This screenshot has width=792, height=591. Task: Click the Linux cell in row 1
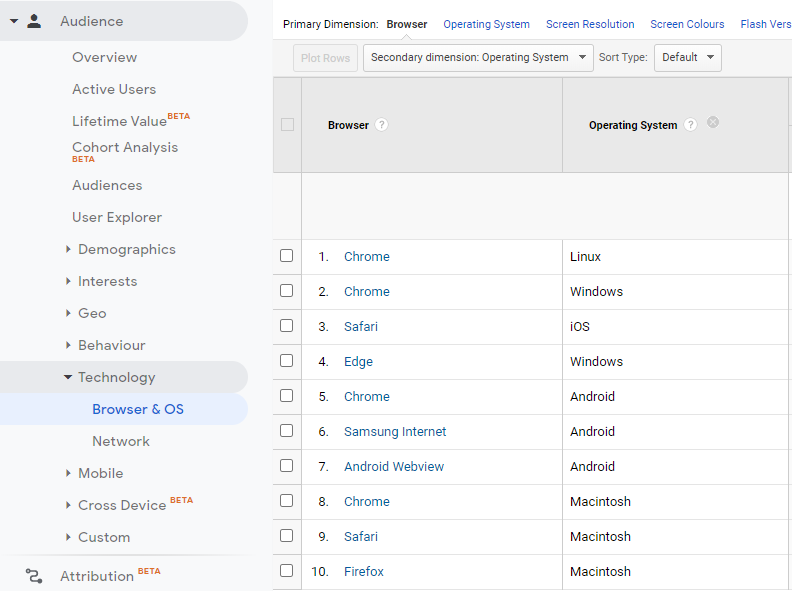pyautogui.click(x=585, y=257)
